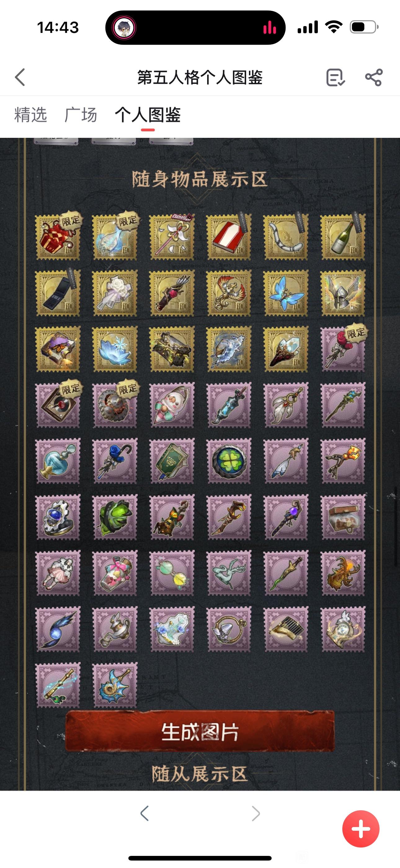The height and width of the screenshot is (868, 400).
Task: Select the green book accessory stamp
Action: [172, 461]
